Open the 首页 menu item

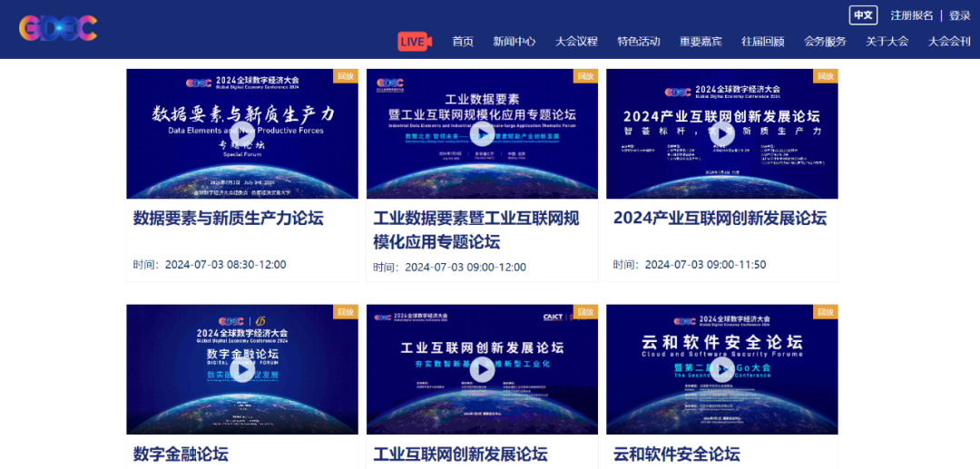(x=463, y=42)
